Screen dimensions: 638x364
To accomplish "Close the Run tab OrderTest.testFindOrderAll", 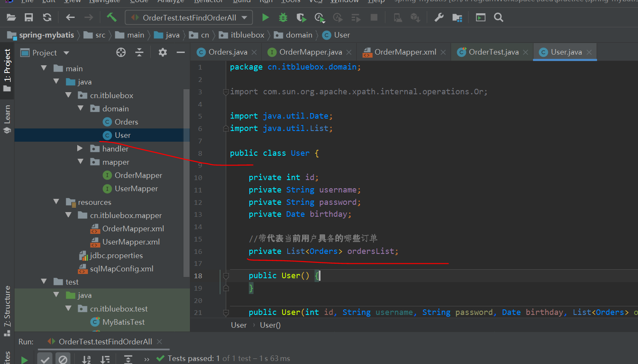I will click(x=159, y=342).
